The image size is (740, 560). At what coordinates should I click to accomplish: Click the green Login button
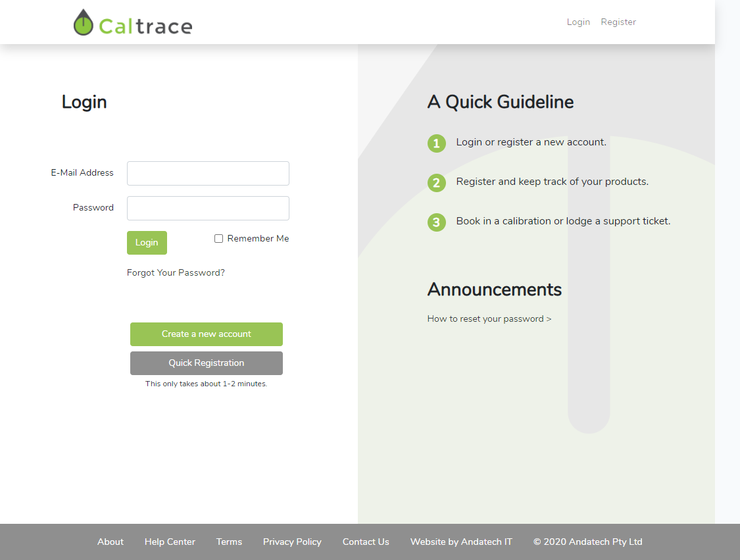click(x=147, y=243)
